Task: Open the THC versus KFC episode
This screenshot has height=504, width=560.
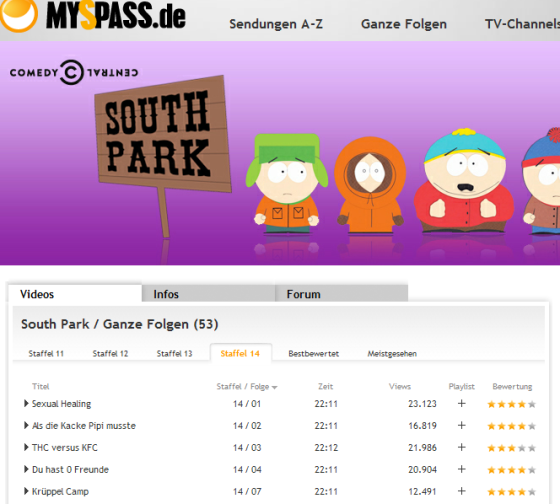Action: click(65, 448)
